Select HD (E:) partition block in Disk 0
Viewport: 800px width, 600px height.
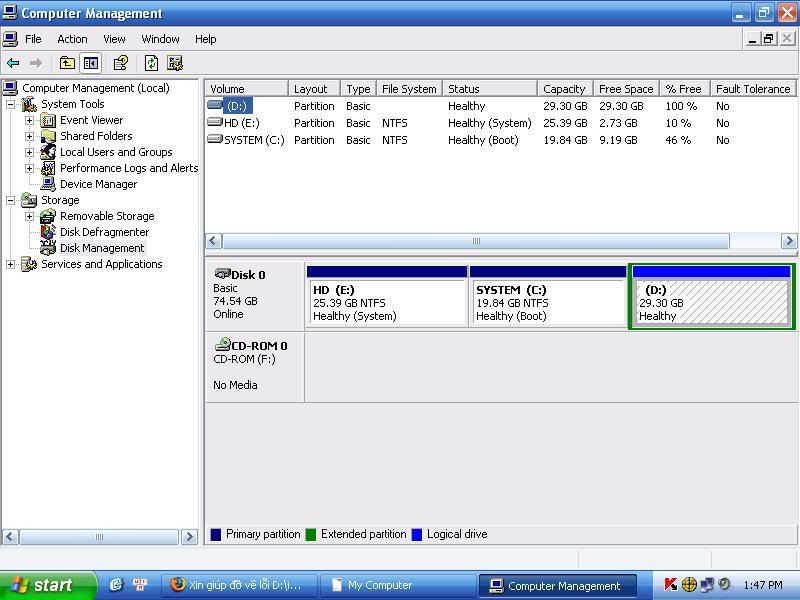tap(387, 296)
